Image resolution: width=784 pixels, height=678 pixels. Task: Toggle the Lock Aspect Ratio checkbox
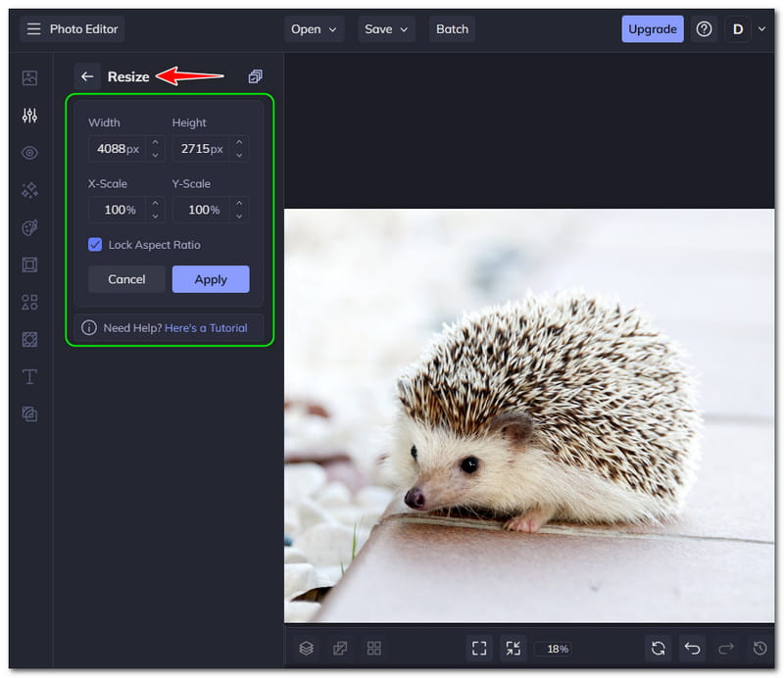95,245
